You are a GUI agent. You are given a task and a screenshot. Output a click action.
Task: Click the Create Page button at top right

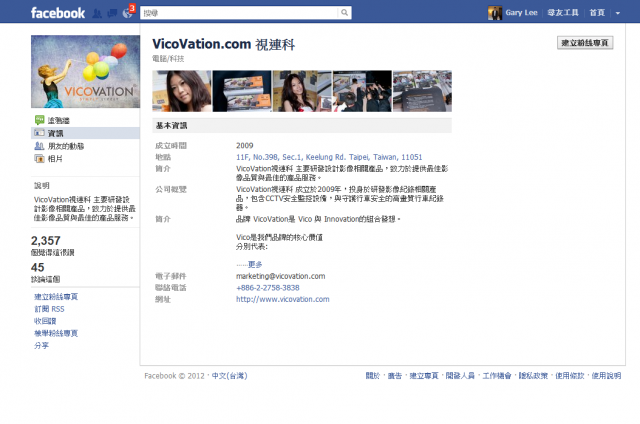585,43
